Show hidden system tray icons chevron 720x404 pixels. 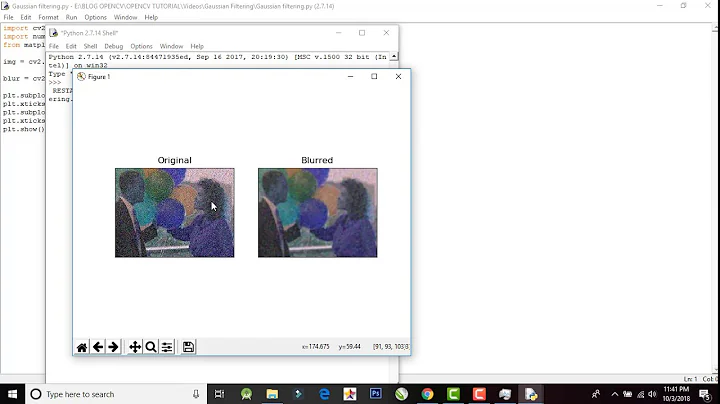pyautogui.click(x=615, y=394)
